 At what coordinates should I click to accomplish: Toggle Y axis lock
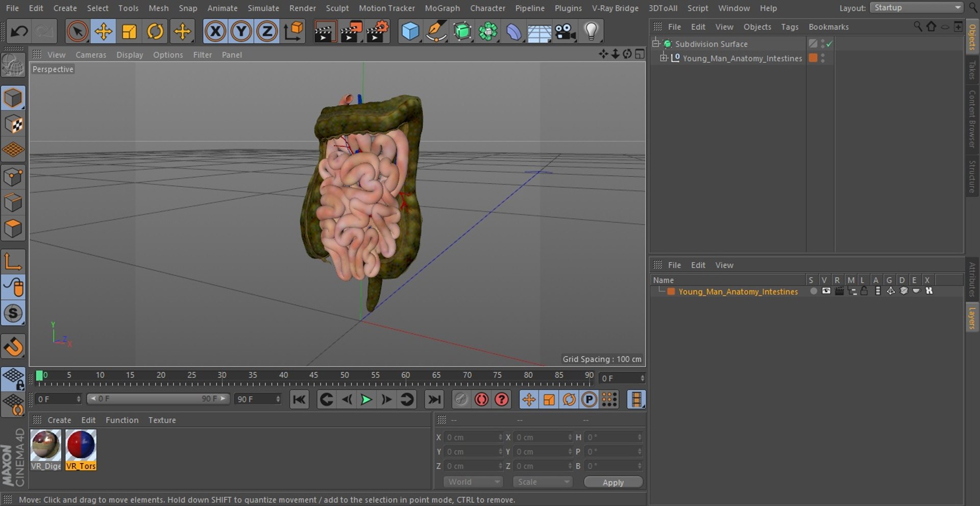coord(241,32)
